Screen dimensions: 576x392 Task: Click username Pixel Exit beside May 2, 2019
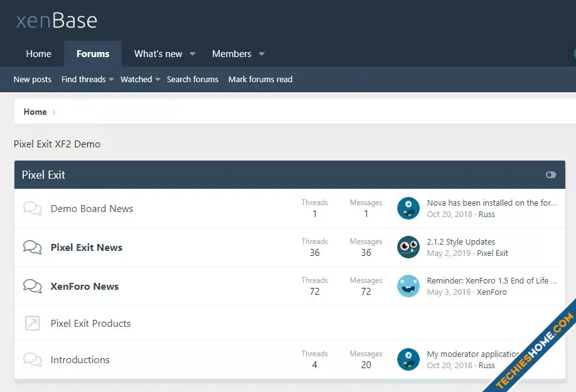click(x=493, y=253)
